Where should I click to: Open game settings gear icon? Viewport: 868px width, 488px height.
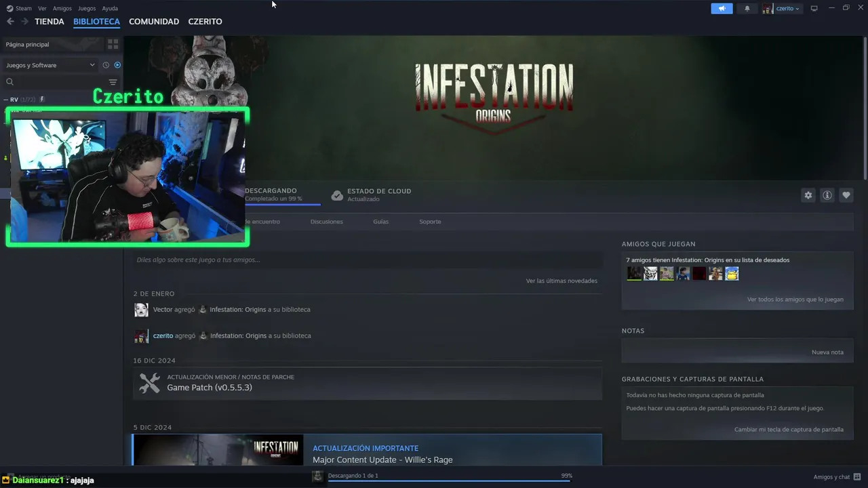[808, 195]
